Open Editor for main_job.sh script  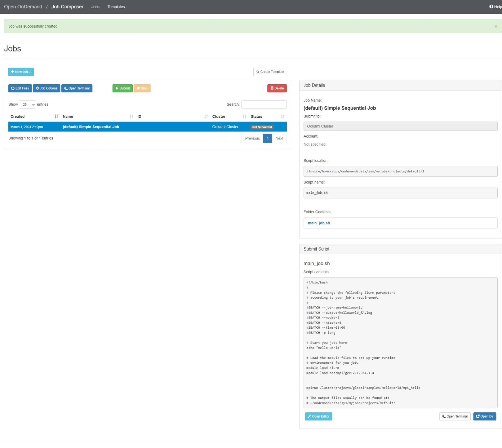tap(318, 416)
